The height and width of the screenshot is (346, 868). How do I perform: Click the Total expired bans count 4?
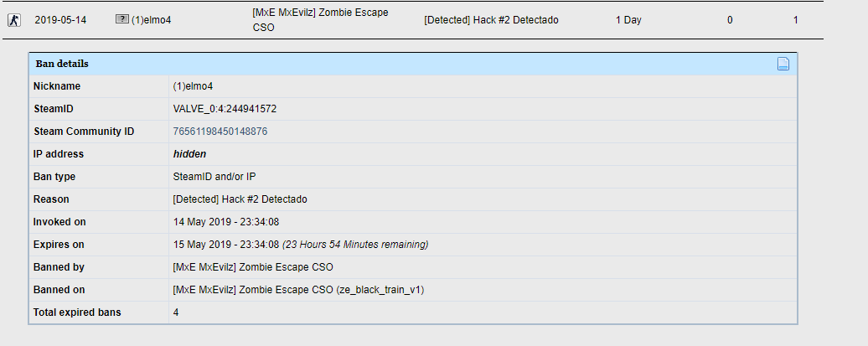point(175,312)
